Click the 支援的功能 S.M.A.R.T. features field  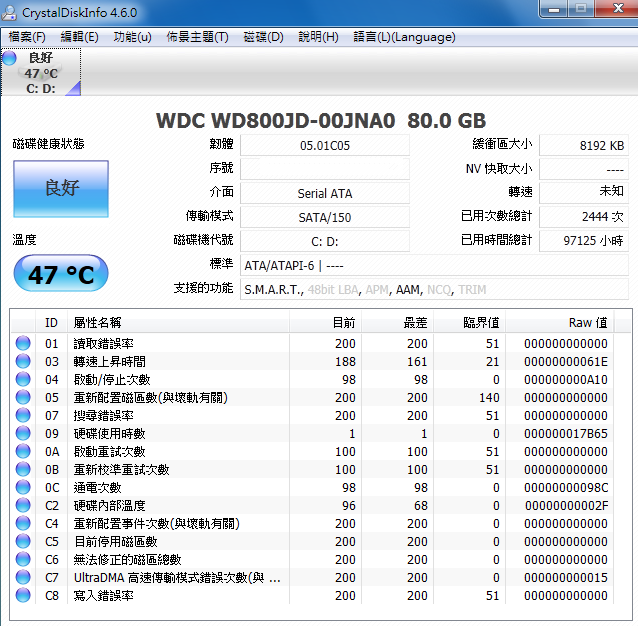pos(434,289)
